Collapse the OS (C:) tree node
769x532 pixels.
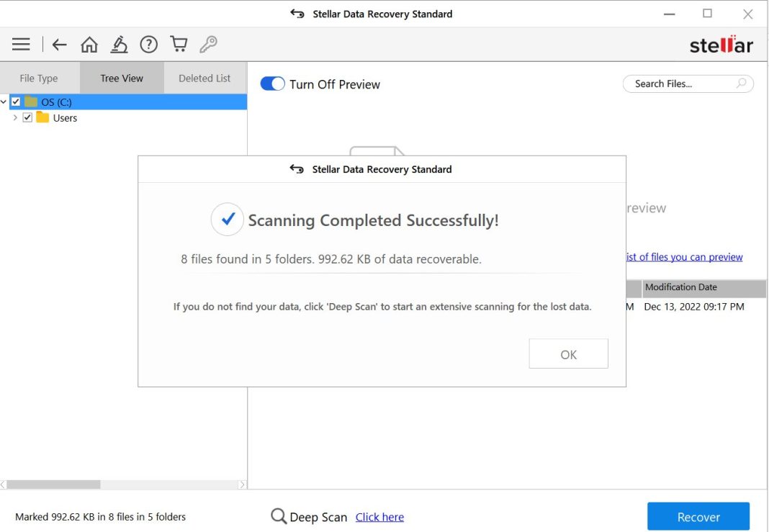coord(5,102)
